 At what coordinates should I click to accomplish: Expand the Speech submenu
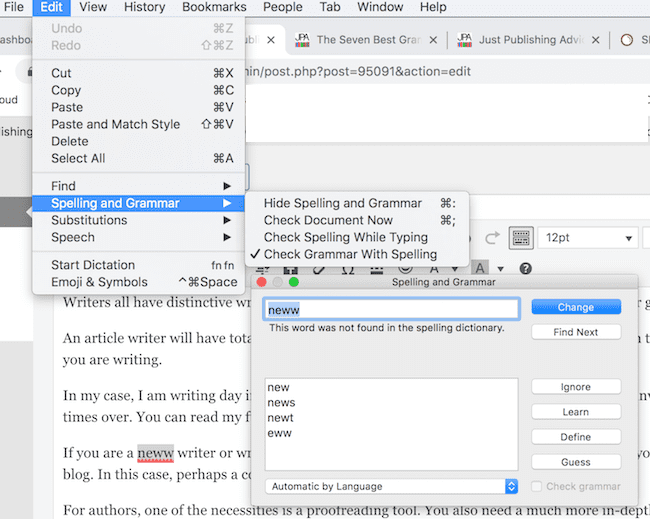coord(138,237)
